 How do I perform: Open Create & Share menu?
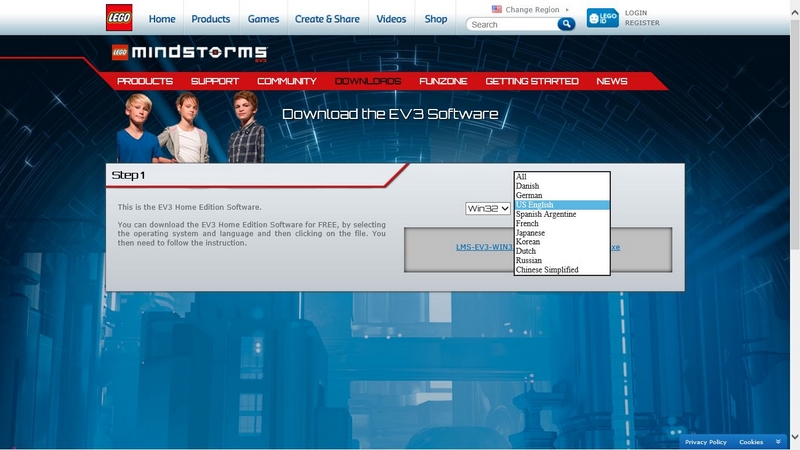(327, 19)
